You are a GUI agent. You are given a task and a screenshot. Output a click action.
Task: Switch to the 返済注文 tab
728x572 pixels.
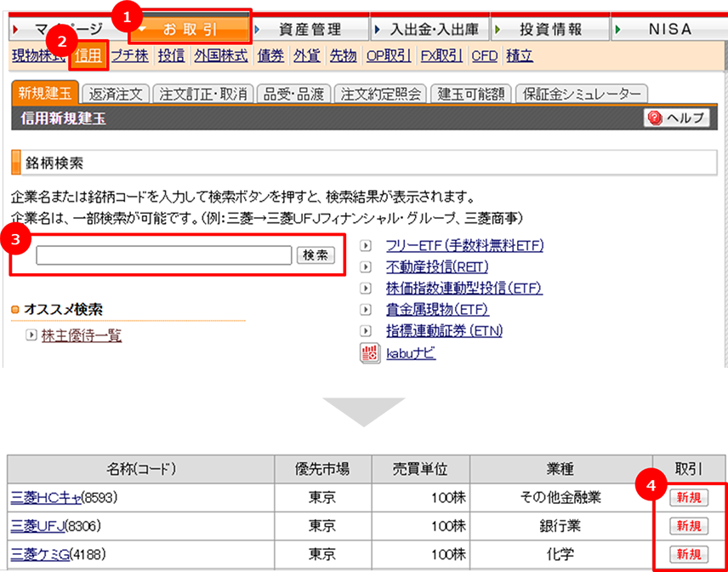pos(115,94)
